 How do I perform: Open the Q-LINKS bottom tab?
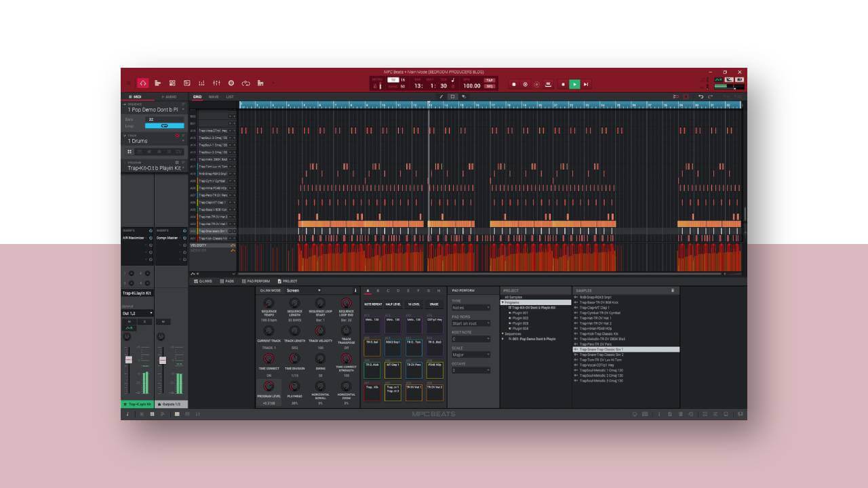[x=203, y=281]
